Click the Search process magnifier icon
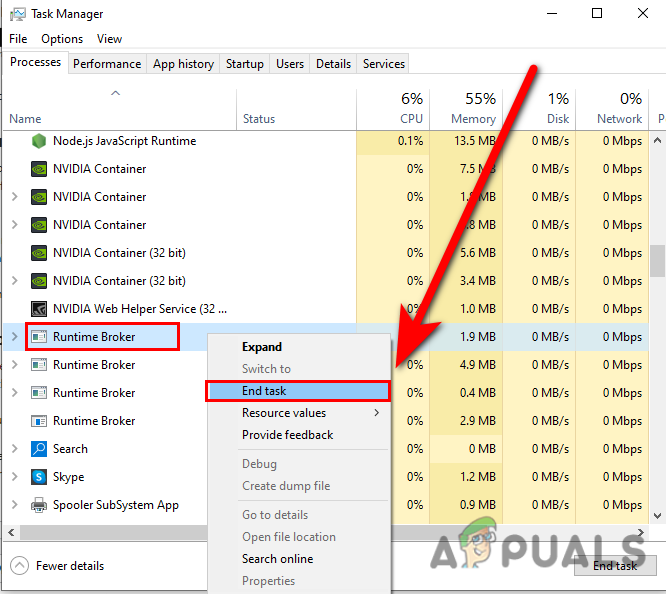Image resolution: width=666 pixels, height=594 pixels. pyautogui.click(x=39, y=449)
